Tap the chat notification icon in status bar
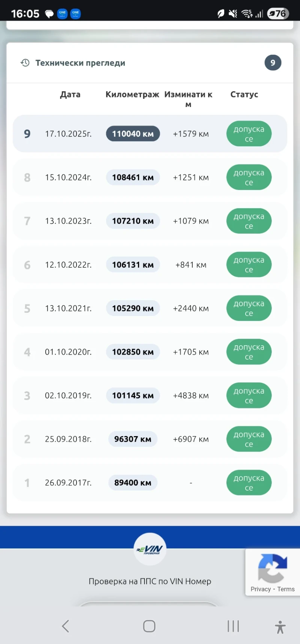300x644 pixels. 49,14
